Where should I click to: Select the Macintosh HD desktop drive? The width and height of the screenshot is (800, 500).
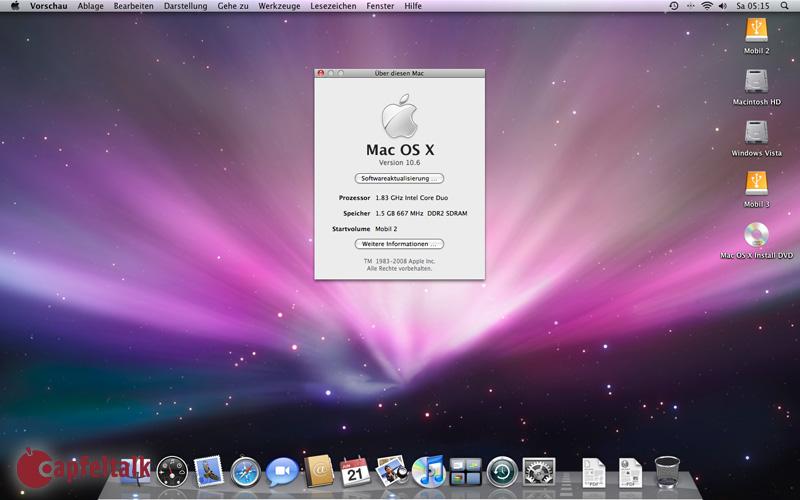click(756, 82)
